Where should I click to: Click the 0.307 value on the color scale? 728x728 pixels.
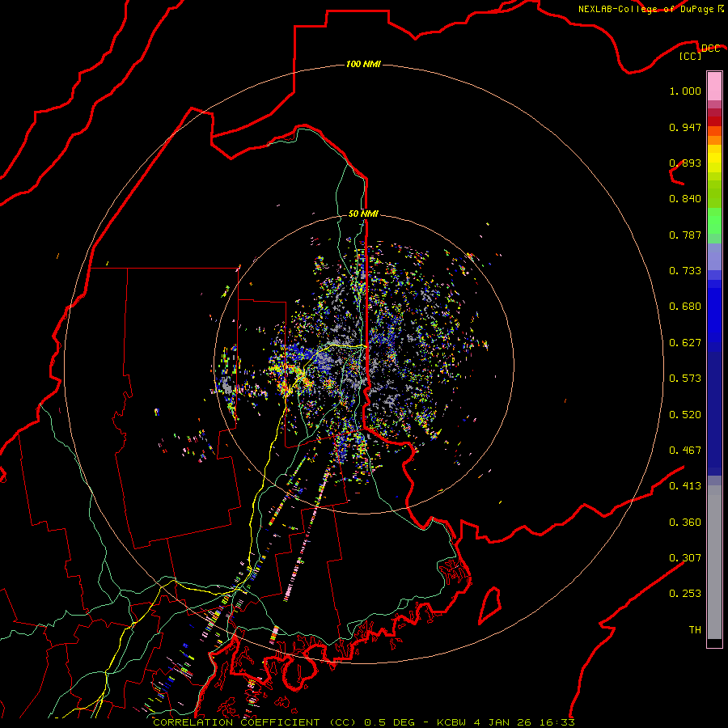(685, 558)
